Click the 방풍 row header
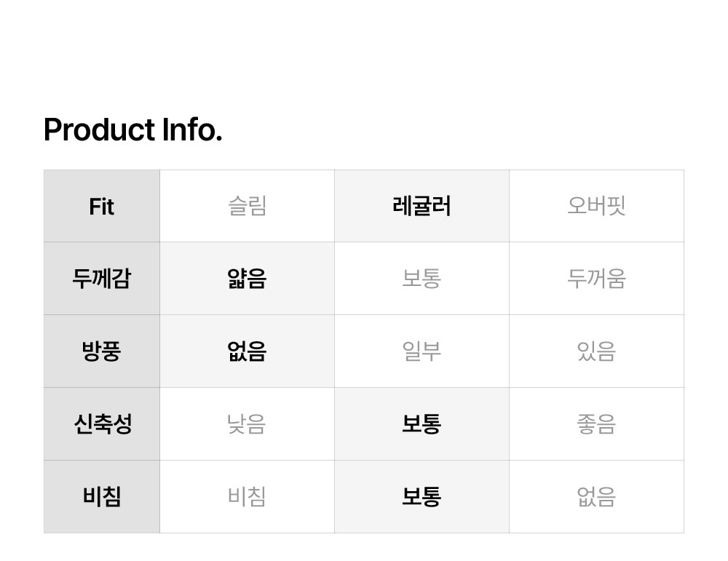Screen dimensions: 728x561 (x=102, y=351)
